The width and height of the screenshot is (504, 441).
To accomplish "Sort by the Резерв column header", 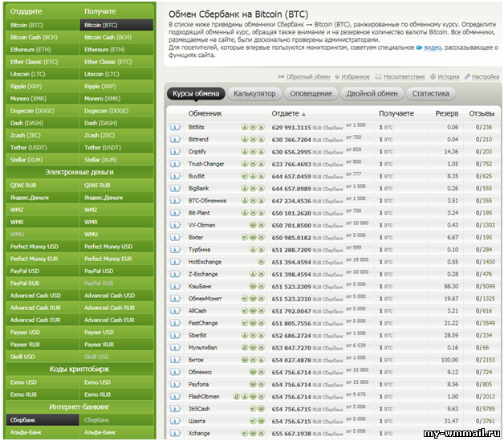I will (447, 113).
